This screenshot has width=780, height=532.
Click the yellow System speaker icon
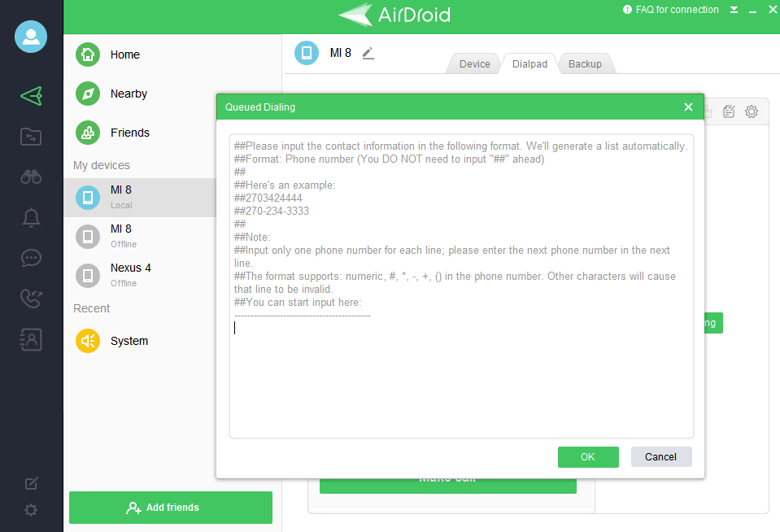pos(88,341)
